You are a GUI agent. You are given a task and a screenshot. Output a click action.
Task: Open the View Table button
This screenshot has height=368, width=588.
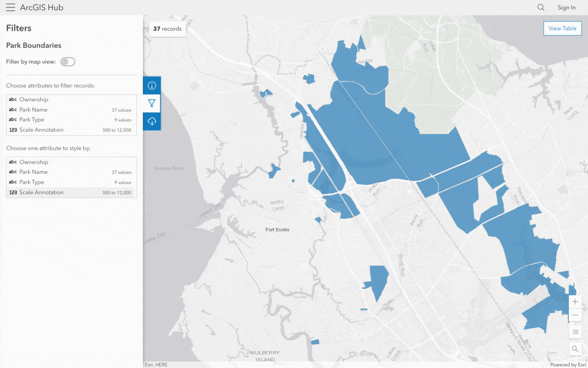[562, 28]
